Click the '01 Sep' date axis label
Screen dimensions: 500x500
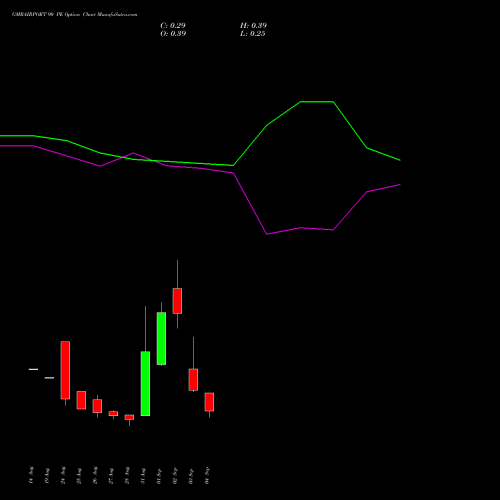(159, 476)
